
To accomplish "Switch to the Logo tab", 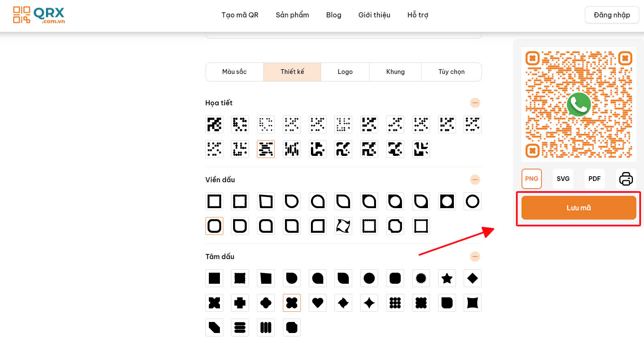I will tap(345, 72).
